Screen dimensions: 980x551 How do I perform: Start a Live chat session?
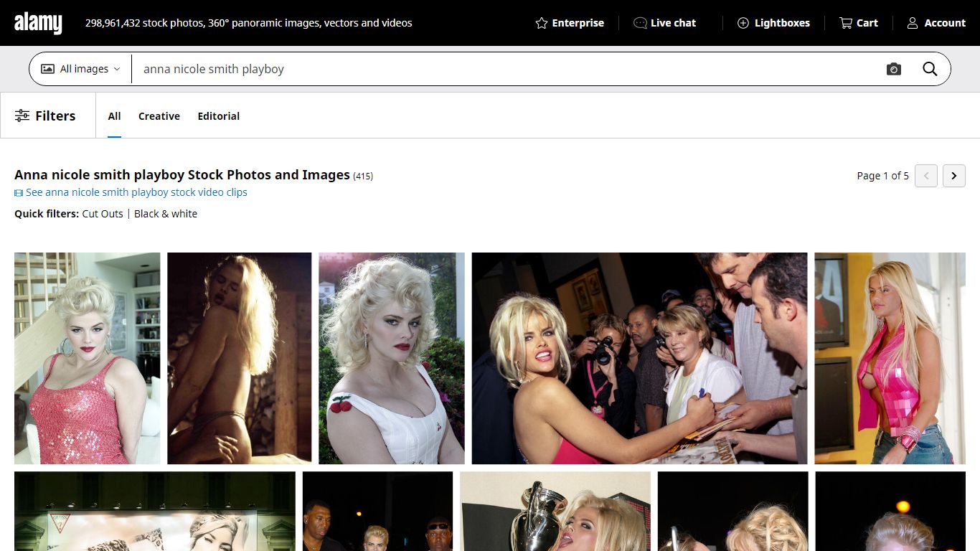pyautogui.click(x=664, y=23)
